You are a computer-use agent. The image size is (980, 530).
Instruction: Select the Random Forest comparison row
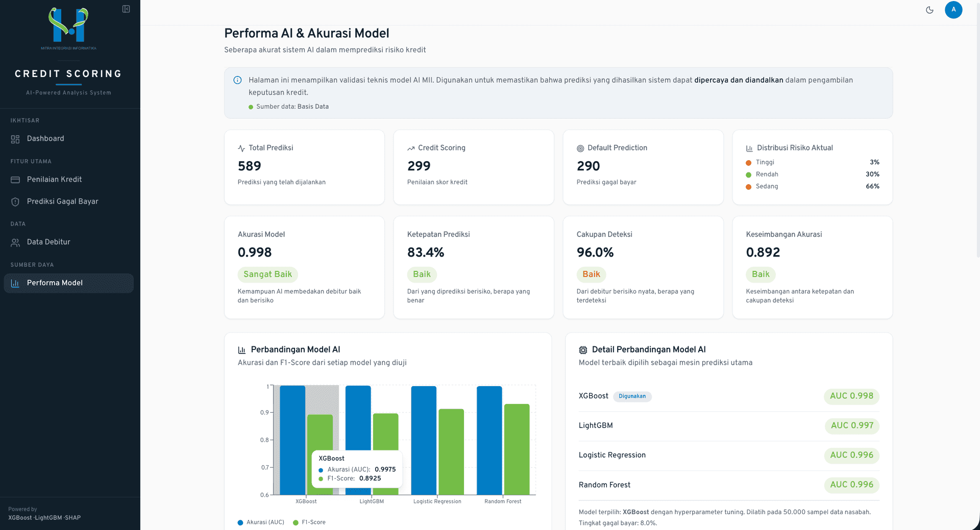(729, 485)
